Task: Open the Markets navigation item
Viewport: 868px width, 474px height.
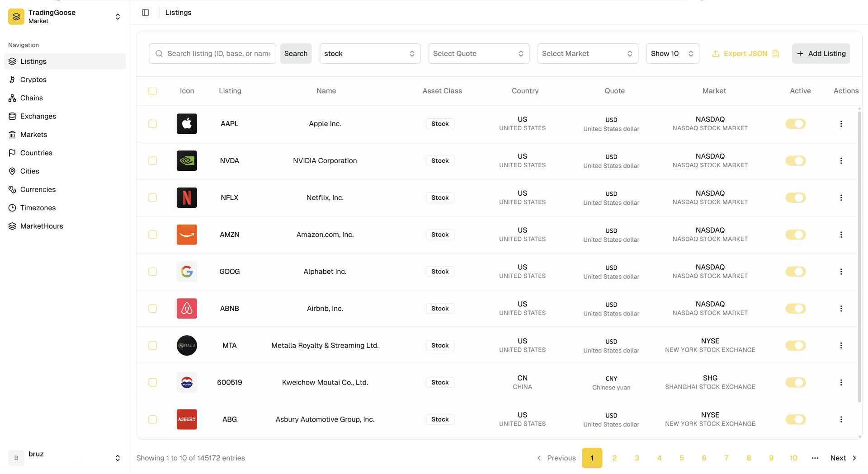Action: click(65, 135)
